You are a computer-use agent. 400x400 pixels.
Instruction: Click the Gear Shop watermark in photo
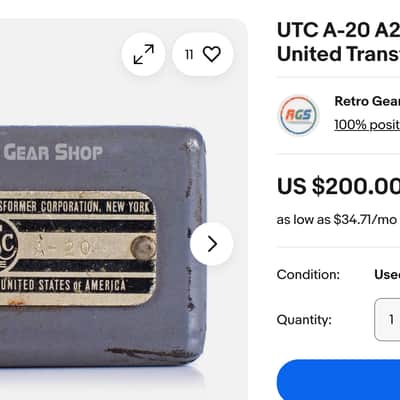(52, 152)
